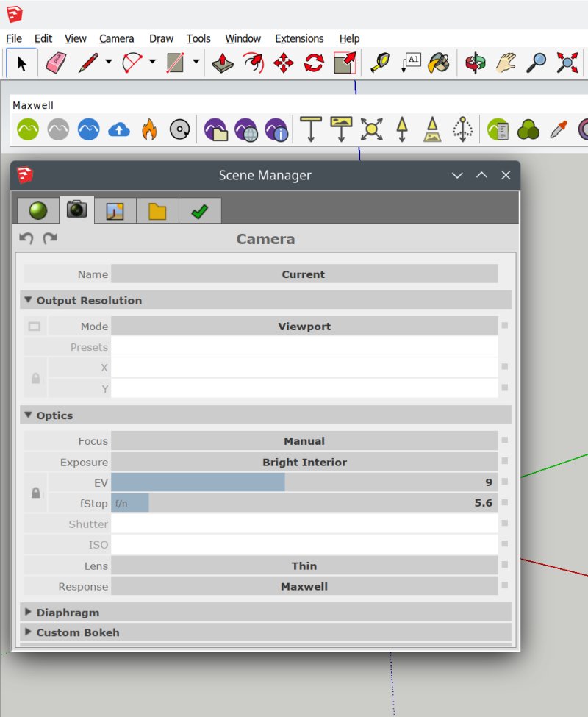
Task: Click the Maxwell cloud upload icon
Action: (x=119, y=130)
